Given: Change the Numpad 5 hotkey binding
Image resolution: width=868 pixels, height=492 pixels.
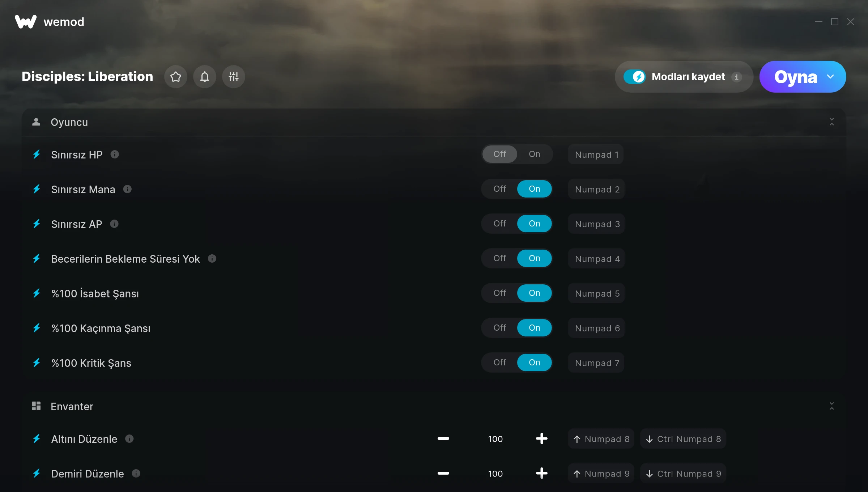Looking at the screenshot, I should pyautogui.click(x=597, y=293).
